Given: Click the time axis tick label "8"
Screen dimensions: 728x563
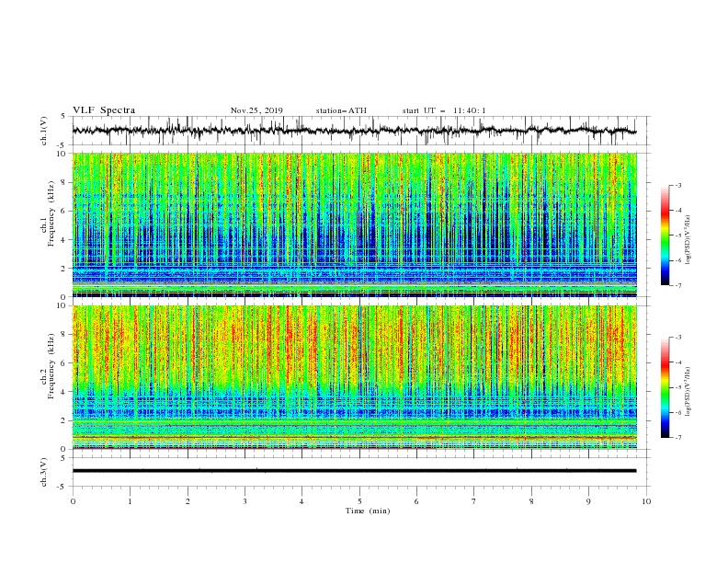Looking at the screenshot, I should coord(531,501).
